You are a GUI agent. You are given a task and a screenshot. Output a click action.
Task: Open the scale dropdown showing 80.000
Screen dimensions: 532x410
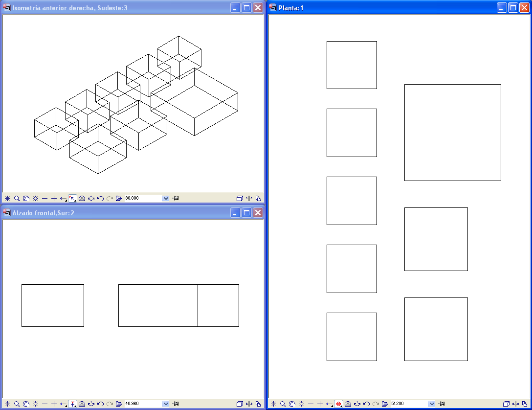tap(165, 199)
